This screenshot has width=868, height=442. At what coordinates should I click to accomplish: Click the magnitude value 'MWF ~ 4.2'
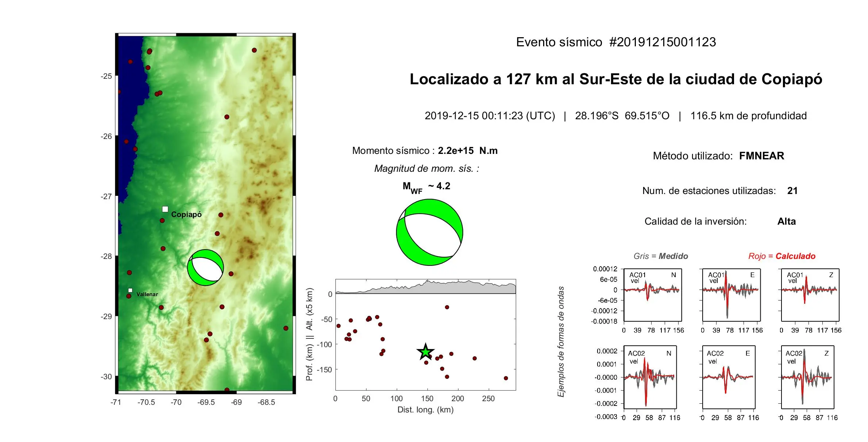tap(426, 187)
